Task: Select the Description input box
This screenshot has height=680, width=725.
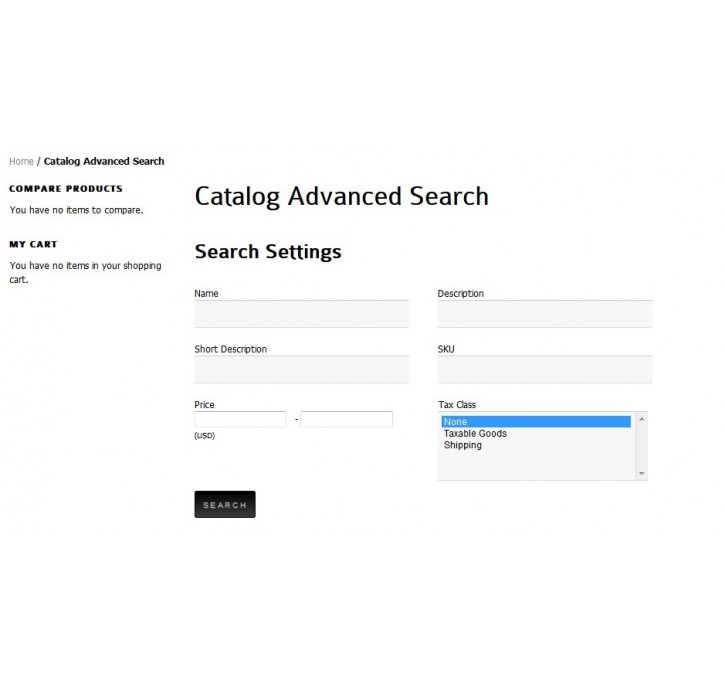Action: pos(545,314)
